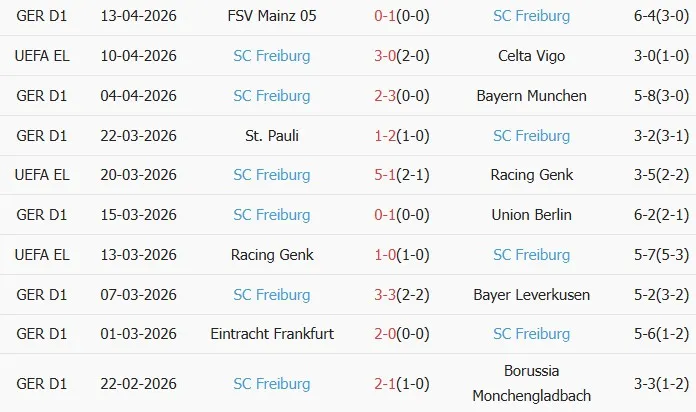Click Racing Genk in the 13-03-2026 row

click(x=272, y=255)
